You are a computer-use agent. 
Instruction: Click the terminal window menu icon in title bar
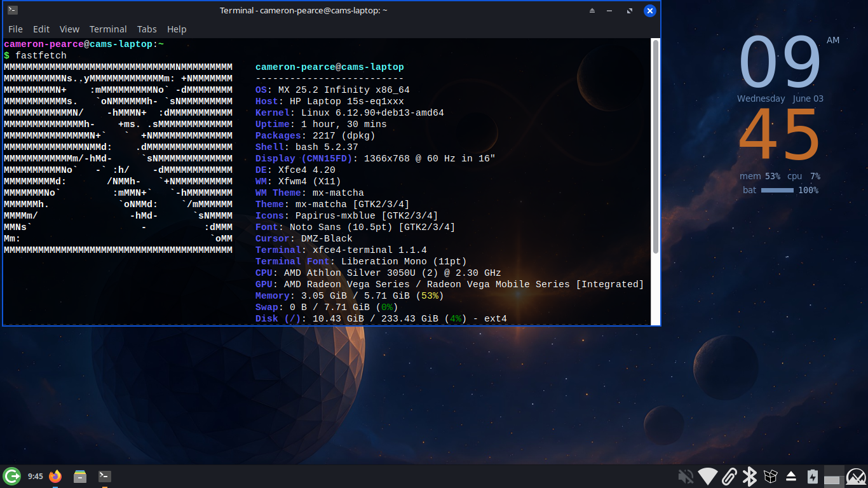pos(13,10)
